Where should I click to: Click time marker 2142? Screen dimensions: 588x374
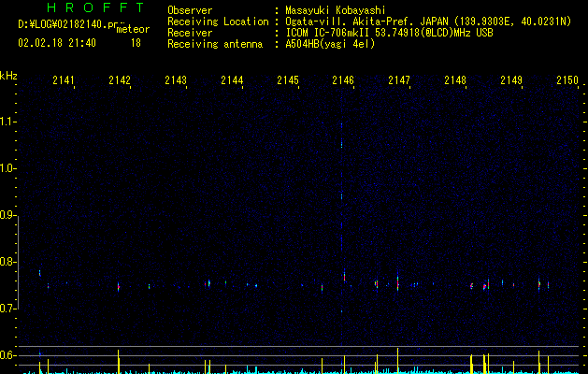[x=120, y=79]
